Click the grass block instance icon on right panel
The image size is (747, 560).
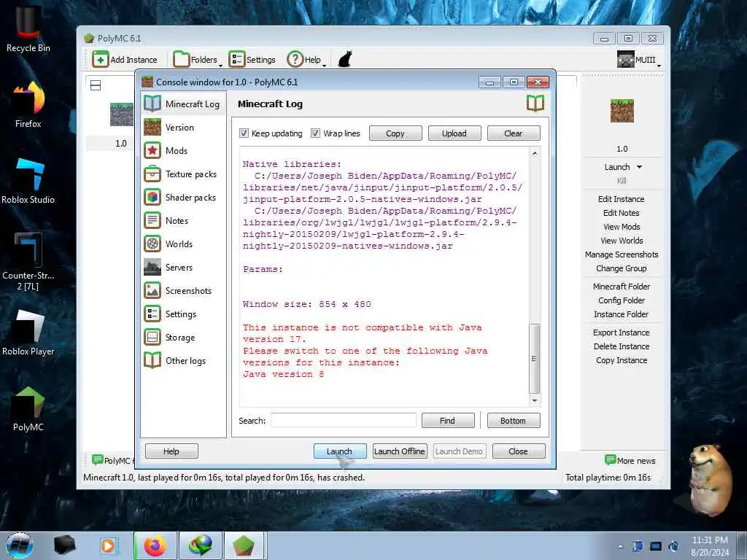[x=622, y=111]
